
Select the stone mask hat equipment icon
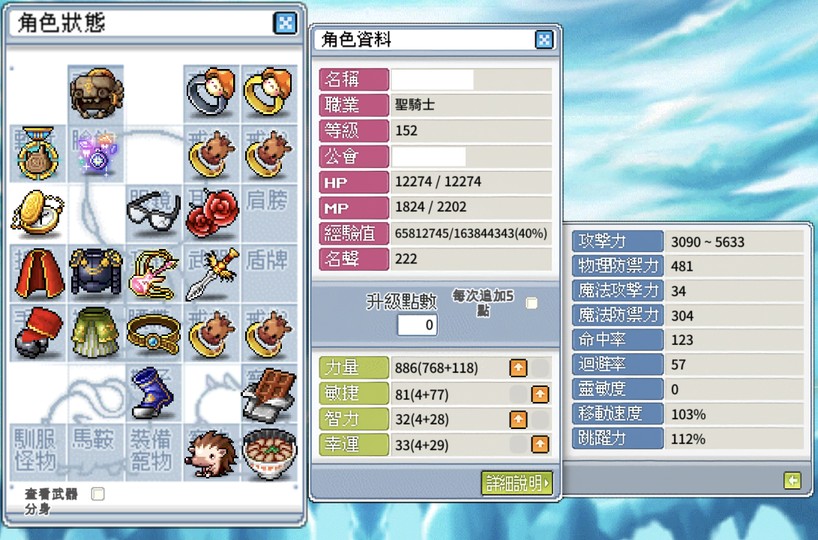97,93
